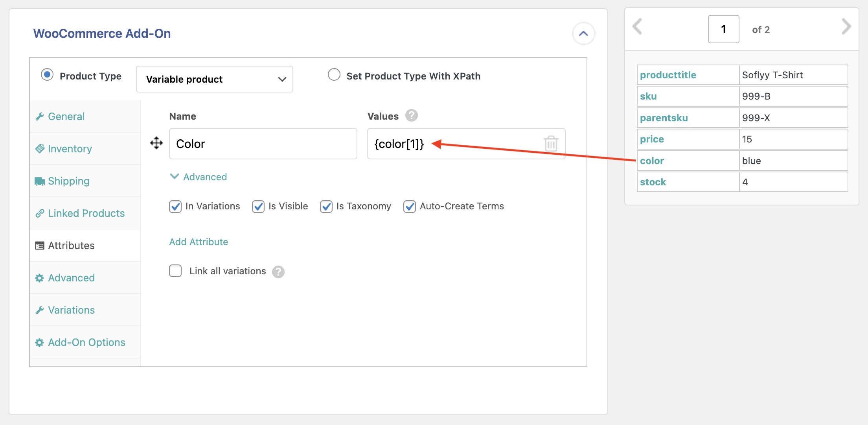Collapse the Advanced attribute options
The image size is (868, 425).
(198, 177)
